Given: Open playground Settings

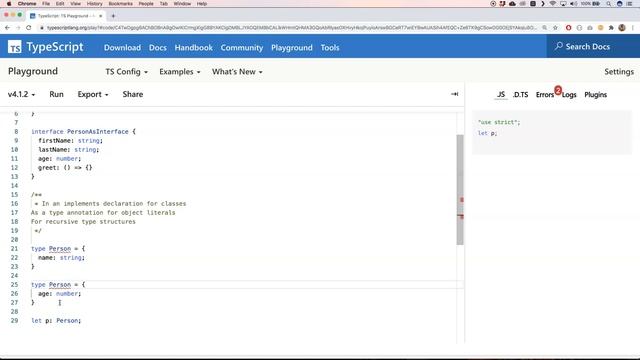Looking at the screenshot, I should point(619,71).
